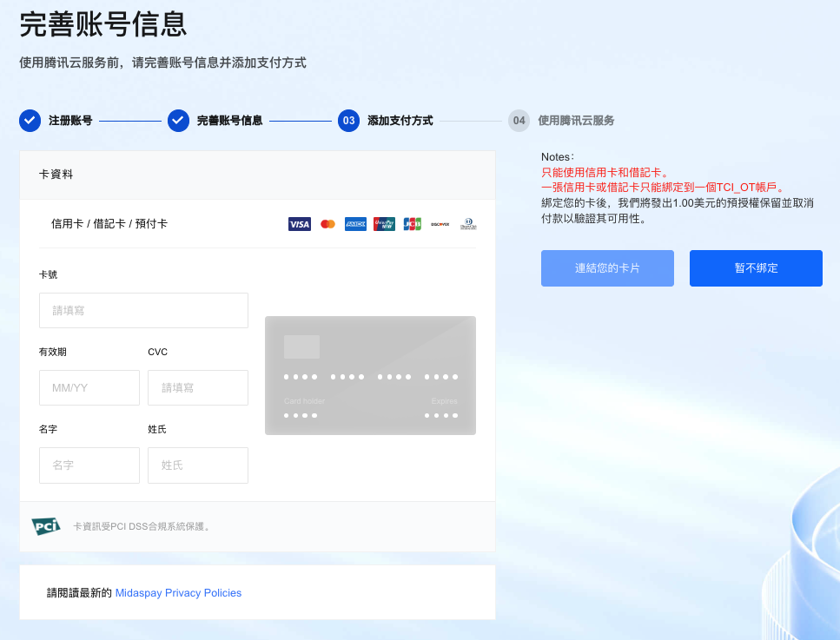The width and height of the screenshot is (840, 640).
Task: Click the 連結您的卡片 button
Action: pyautogui.click(x=607, y=268)
